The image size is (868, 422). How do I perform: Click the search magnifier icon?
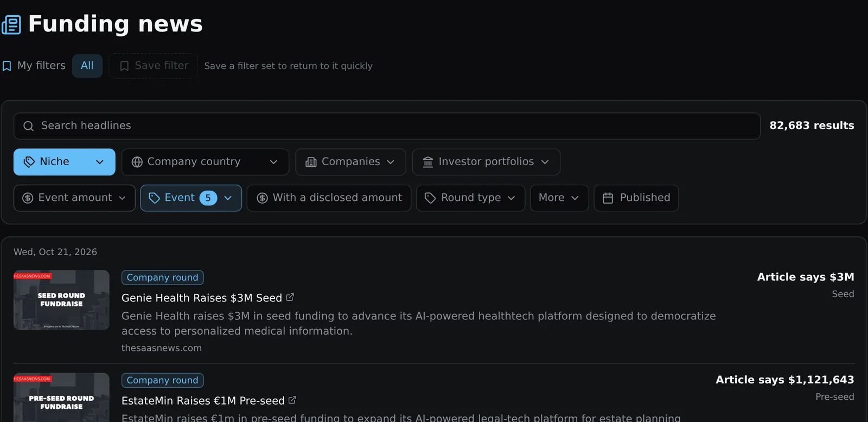[28, 126]
